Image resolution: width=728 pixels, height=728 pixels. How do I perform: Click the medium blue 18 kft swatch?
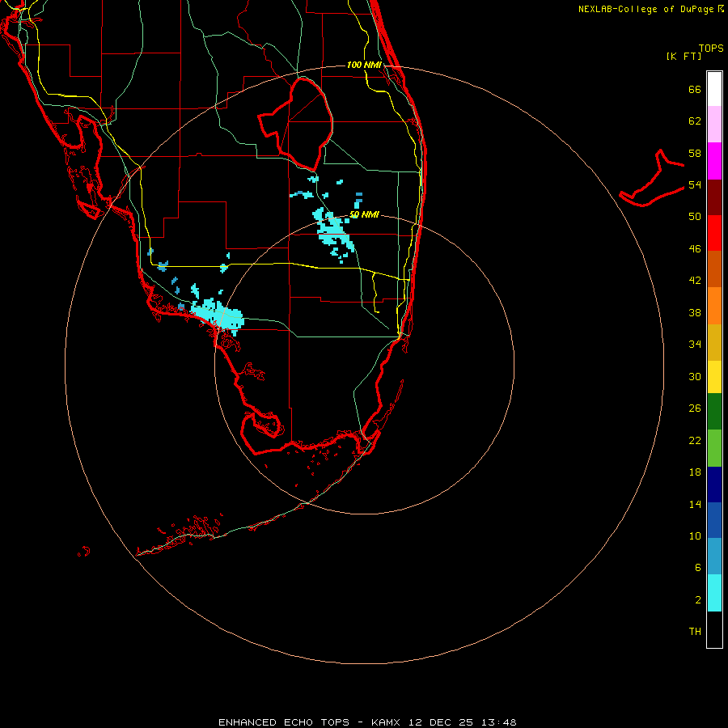(x=714, y=520)
